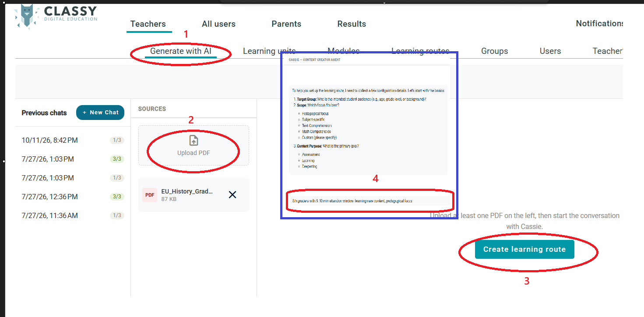Click the red PDF file icon
The image size is (644, 317).
[150, 195]
